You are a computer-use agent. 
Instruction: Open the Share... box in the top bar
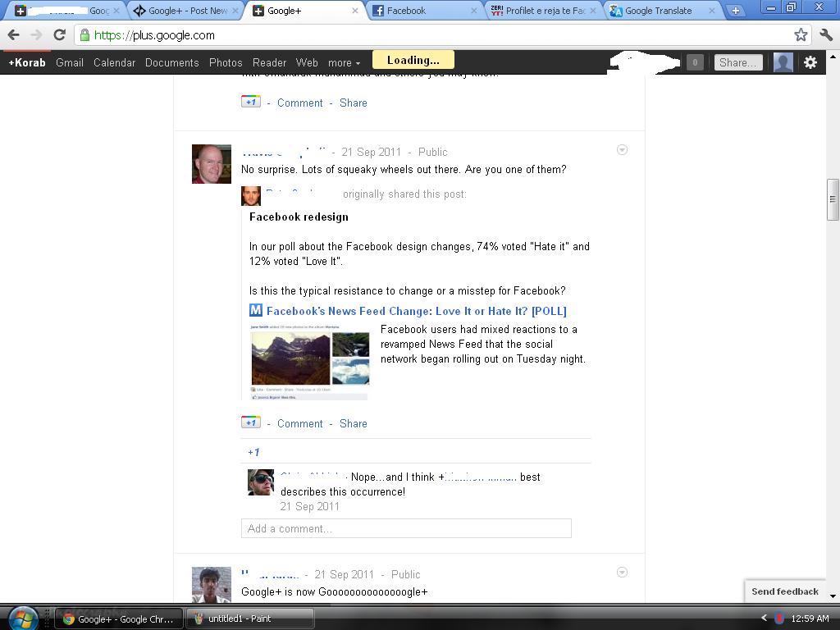[738, 62]
